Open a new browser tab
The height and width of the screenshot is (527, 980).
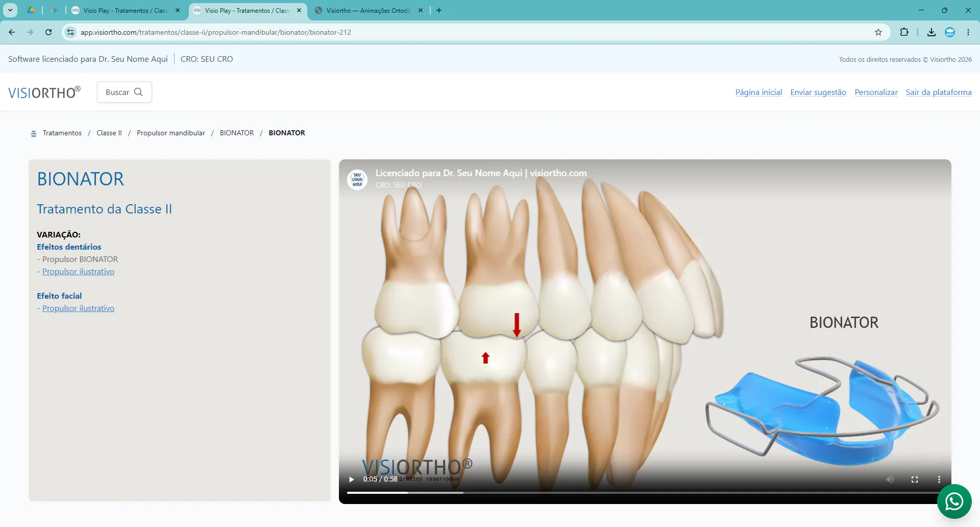(x=439, y=10)
